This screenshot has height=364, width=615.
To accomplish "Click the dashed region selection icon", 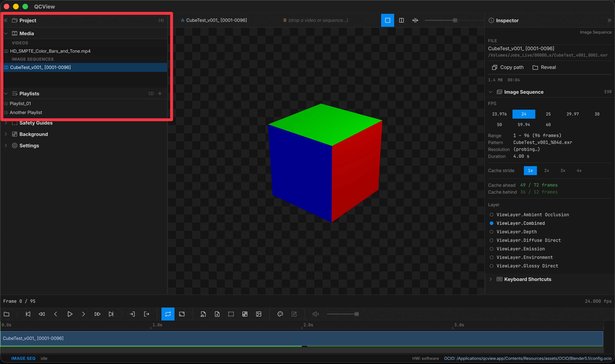I will coord(231,314).
